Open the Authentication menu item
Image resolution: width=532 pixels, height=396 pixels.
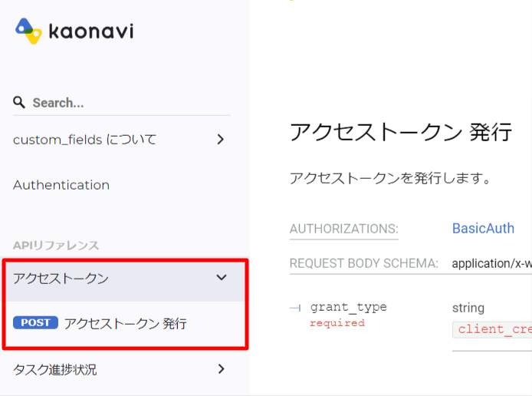pos(61,185)
